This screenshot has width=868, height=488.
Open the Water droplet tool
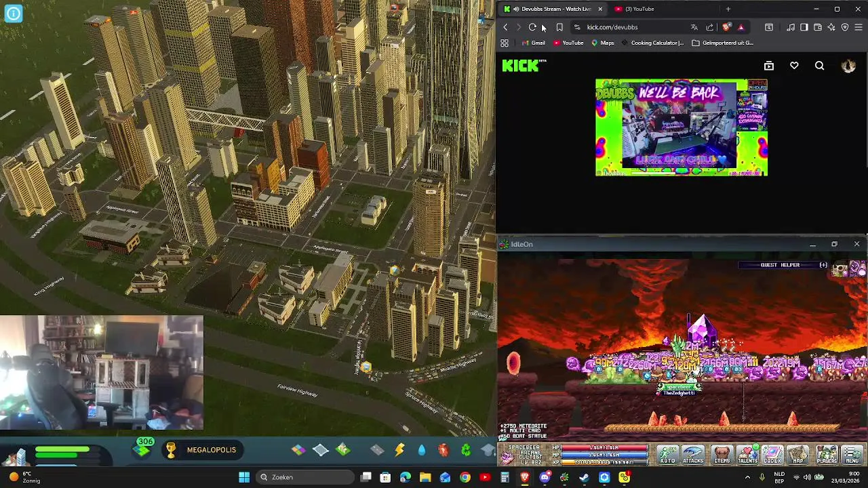pos(422,449)
